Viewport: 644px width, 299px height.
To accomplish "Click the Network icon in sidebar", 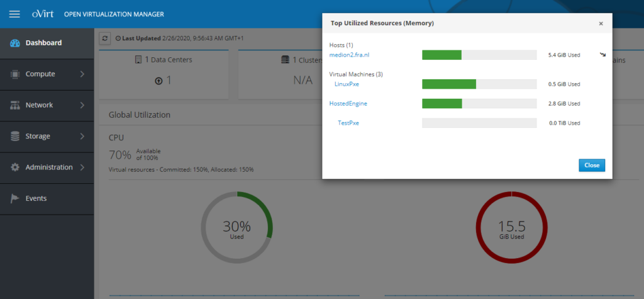I will 15,105.
